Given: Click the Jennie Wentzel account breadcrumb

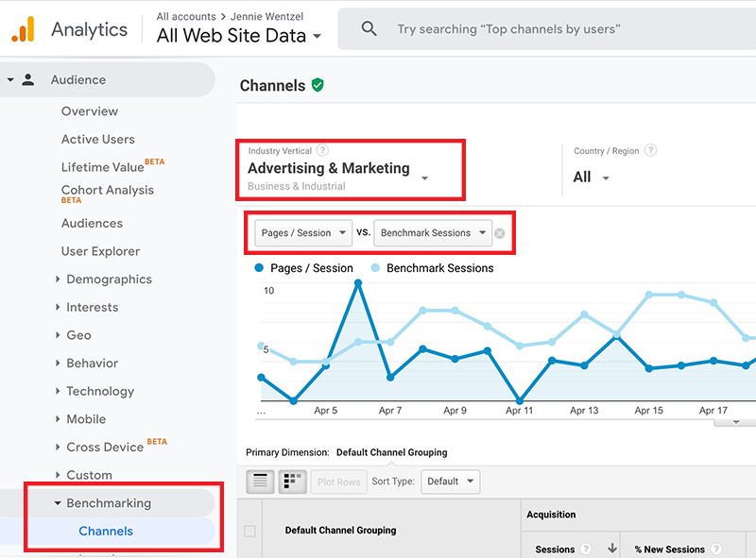Looking at the screenshot, I should [266, 16].
